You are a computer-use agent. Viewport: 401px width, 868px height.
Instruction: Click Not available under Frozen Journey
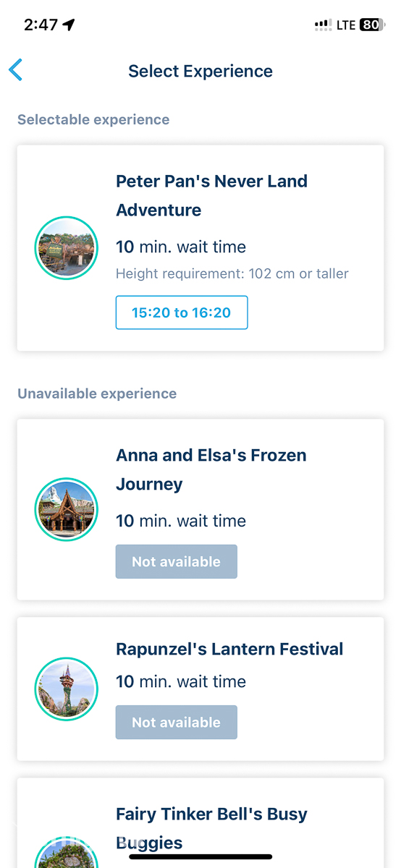coord(177,561)
